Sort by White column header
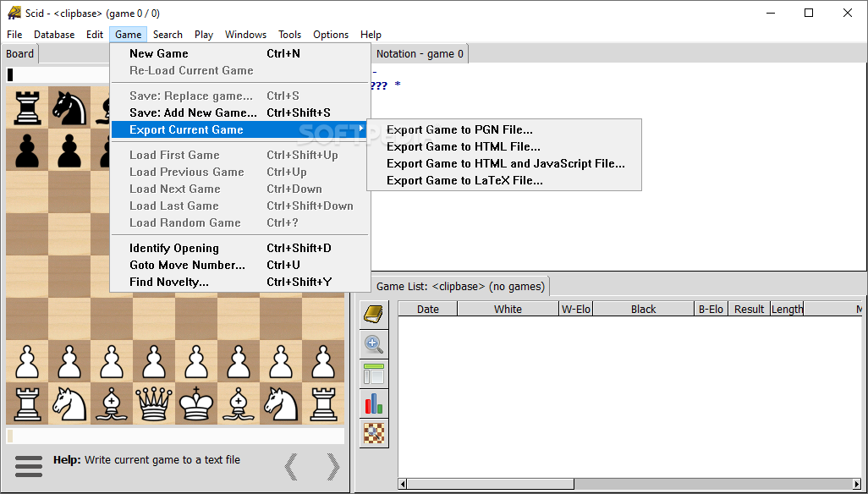This screenshot has width=868, height=494. click(x=508, y=310)
